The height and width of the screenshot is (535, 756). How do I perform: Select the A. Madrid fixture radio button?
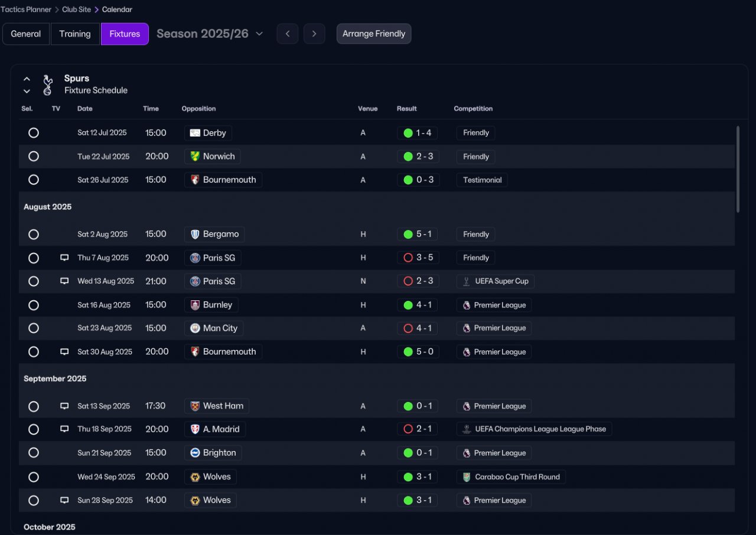(x=34, y=429)
